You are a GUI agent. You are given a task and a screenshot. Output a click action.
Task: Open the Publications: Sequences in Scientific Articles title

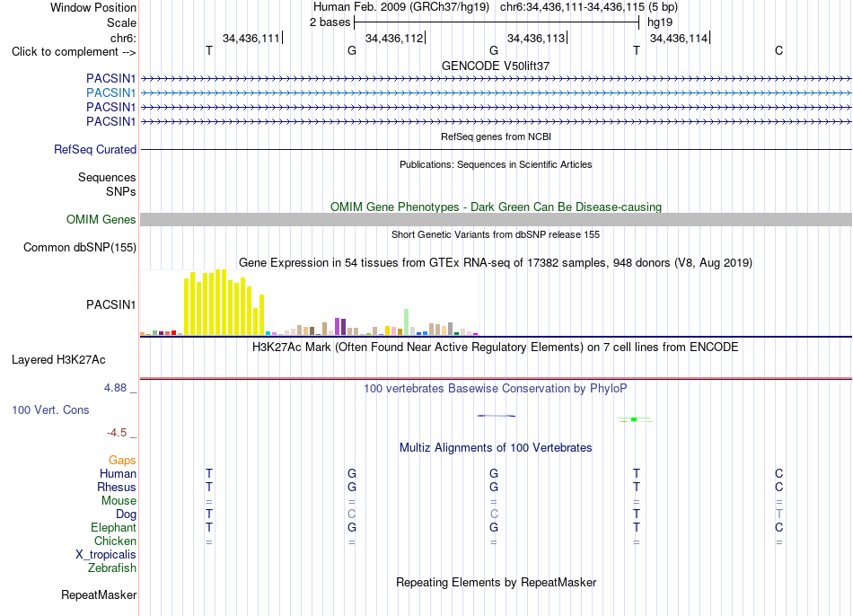tap(496, 164)
